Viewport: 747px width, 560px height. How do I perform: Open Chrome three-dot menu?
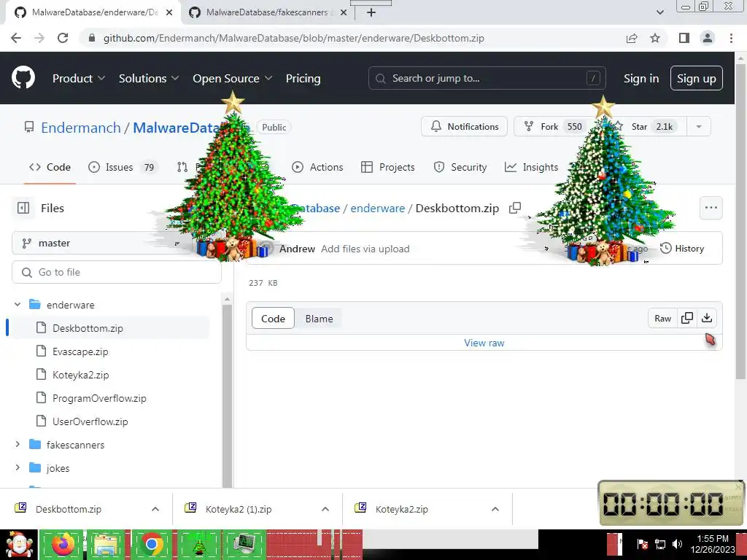731,38
